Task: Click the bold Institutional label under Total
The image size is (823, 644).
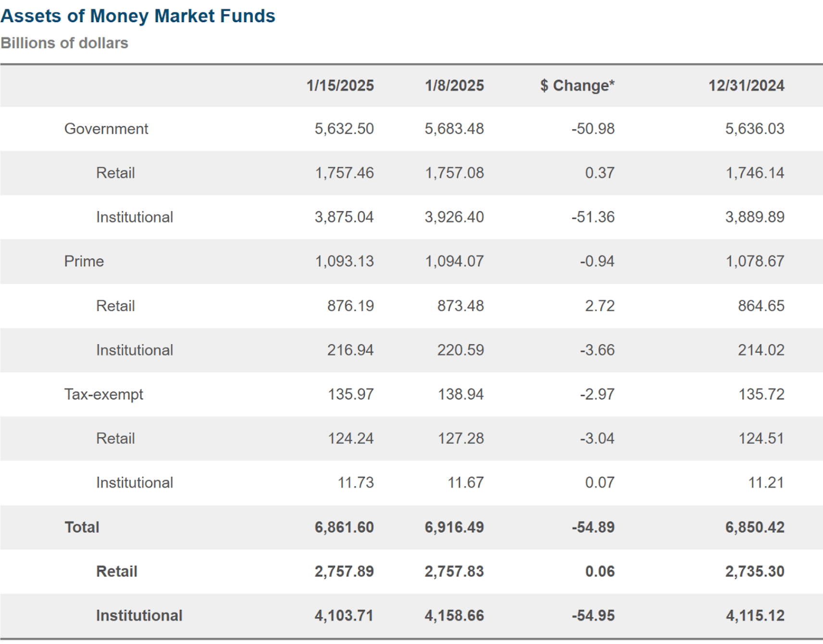Action: [x=139, y=616]
